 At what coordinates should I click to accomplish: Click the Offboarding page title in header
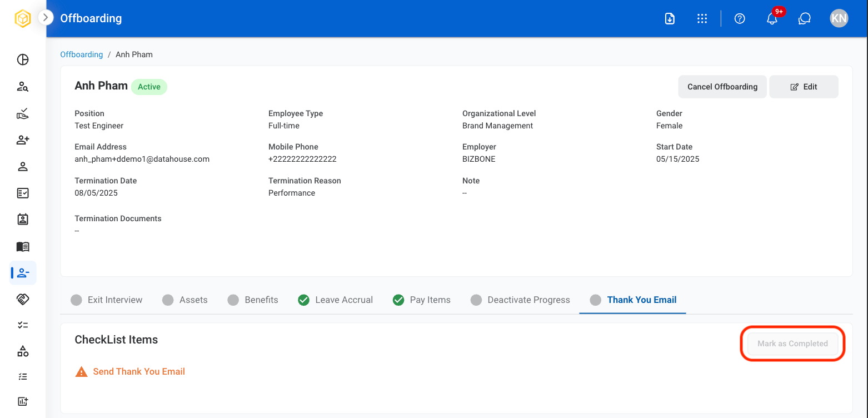pyautogui.click(x=91, y=18)
